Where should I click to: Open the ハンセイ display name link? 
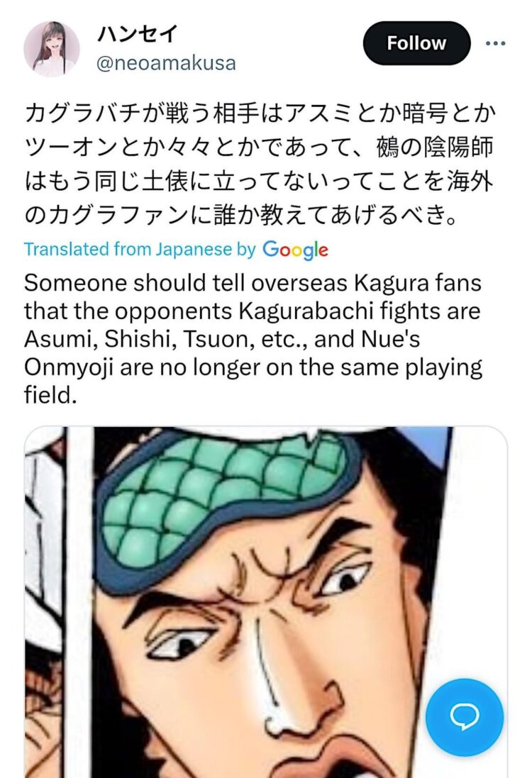(138, 34)
